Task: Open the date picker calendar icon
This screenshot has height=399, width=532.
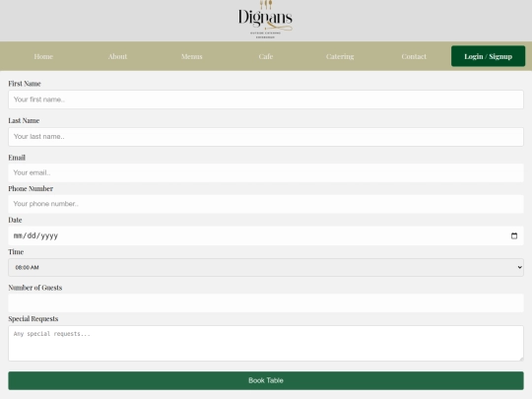Action: click(514, 235)
